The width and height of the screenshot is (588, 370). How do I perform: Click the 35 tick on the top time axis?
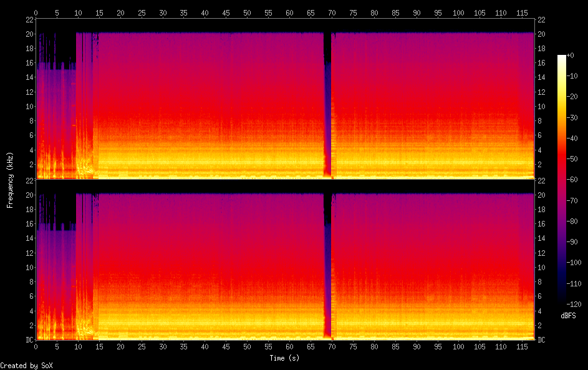[184, 12]
